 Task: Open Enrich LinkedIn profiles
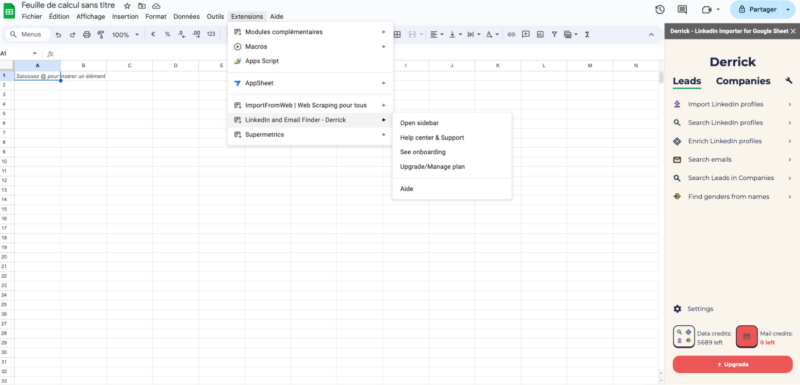733,141
